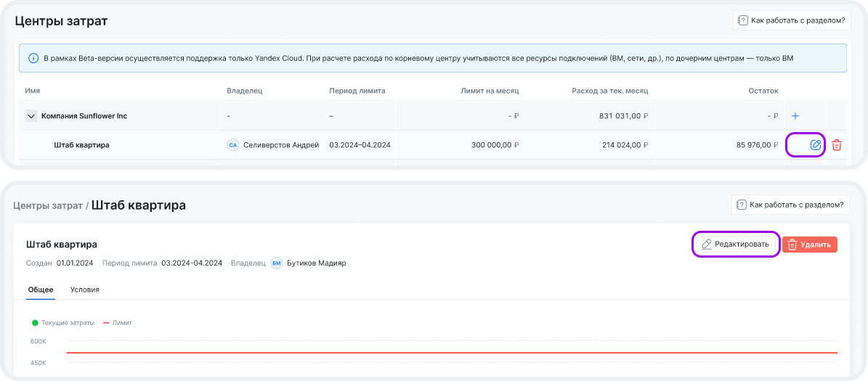Open help button on the Центры затрат list header
The height and width of the screenshot is (381, 868).
[x=792, y=20]
